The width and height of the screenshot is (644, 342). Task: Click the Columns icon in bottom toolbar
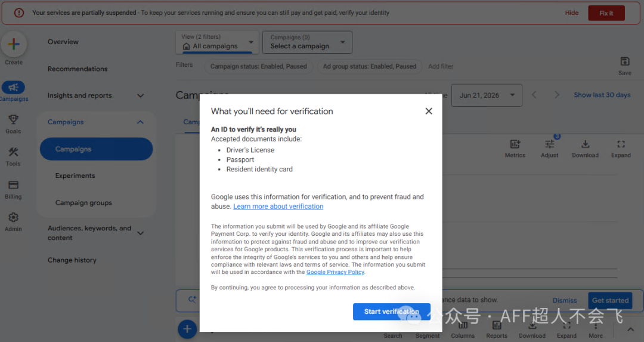463,325
